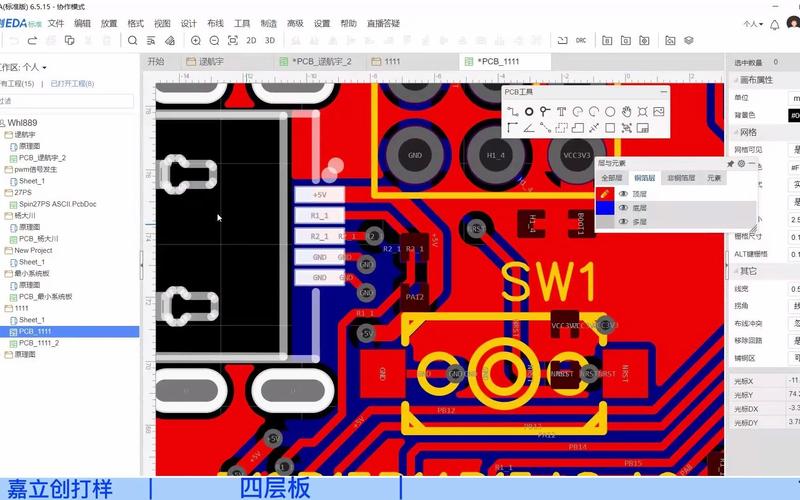Toggle visibility eye for 底层 layer
The height and width of the screenshot is (500, 800).
pyautogui.click(x=623, y=208)
